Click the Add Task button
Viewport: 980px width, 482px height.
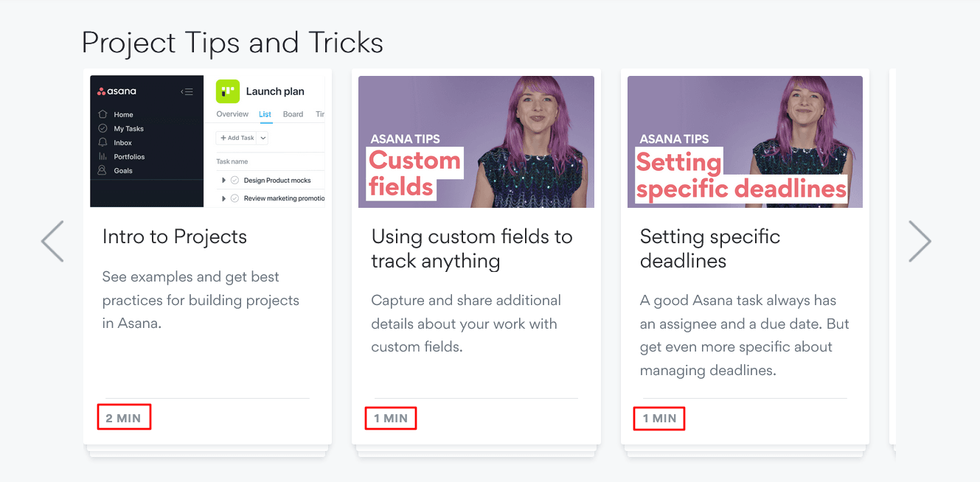point(237,138)
